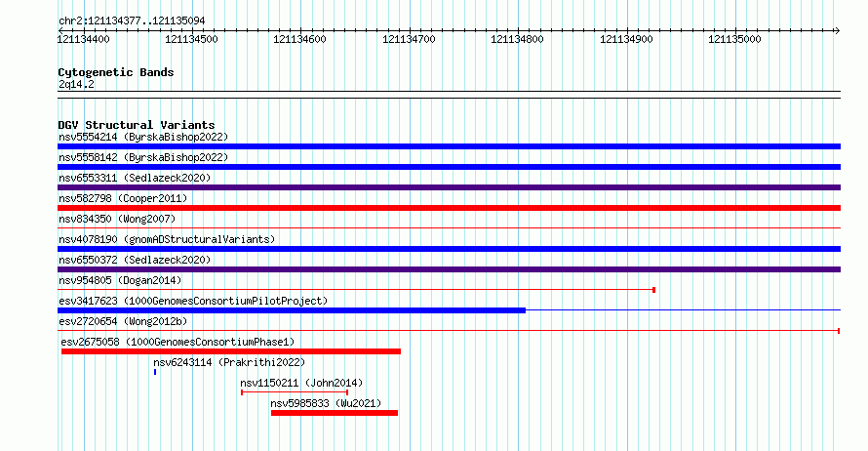Open the nsv4078190 (gnomADStructuralVariants) label

[x=167, y=239]
